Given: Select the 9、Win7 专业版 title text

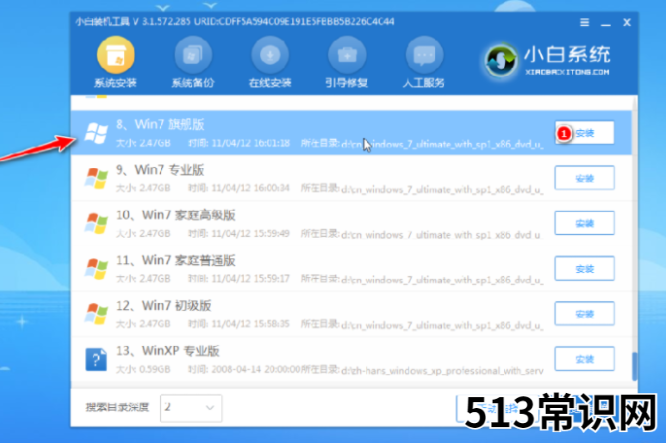Looking at the screenshot, I should tap(160, 170).
